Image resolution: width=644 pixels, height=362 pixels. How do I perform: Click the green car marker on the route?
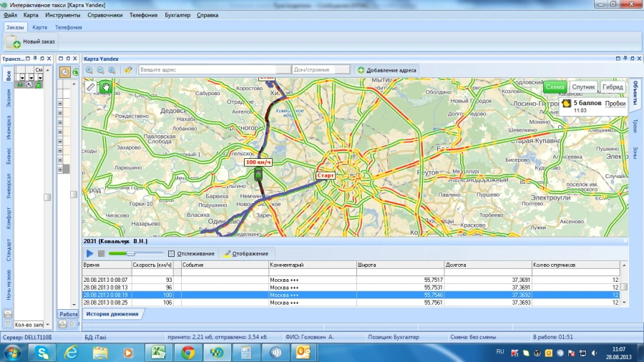[258, 175]
